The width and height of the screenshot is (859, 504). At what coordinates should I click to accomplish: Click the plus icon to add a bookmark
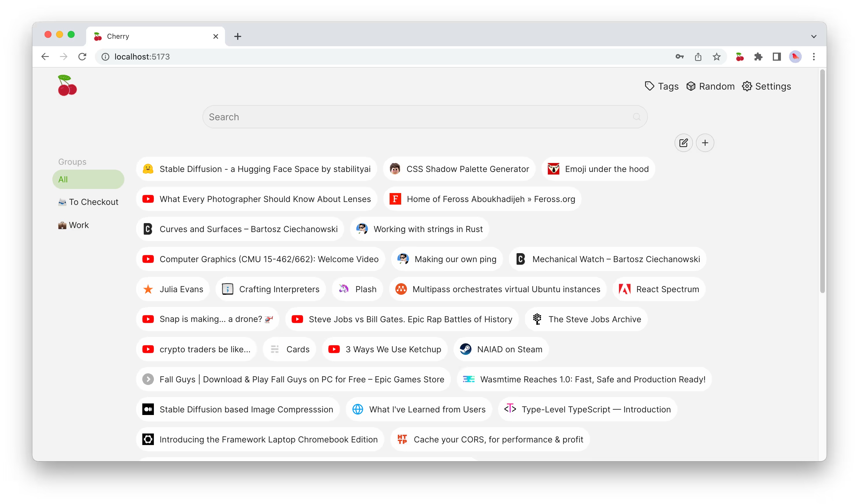click(705, 143)
